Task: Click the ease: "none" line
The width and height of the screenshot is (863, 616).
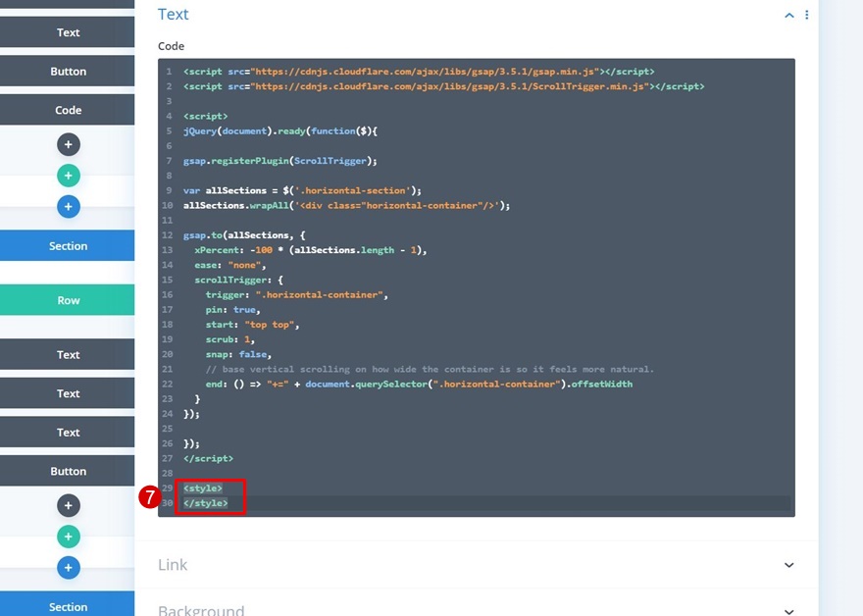Action: coord(230,265)
